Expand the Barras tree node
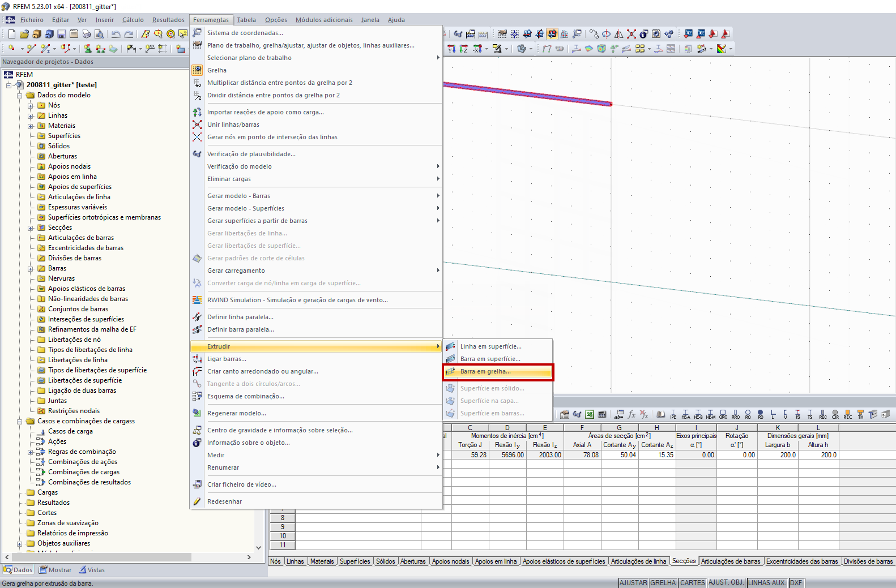Screen dimensions: 896x588 point(31,268)
